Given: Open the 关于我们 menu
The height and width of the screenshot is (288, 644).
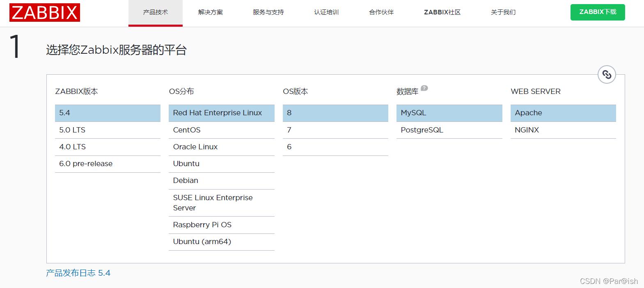Looking at the screenshot, I should (x=503, y=12).
